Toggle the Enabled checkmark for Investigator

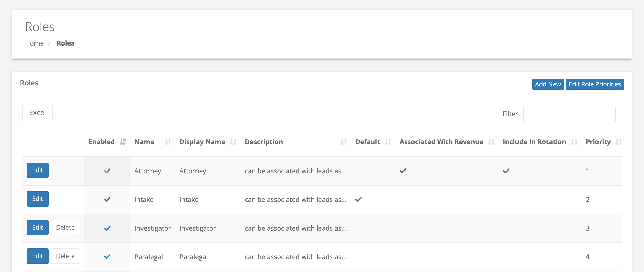point(107,228)
